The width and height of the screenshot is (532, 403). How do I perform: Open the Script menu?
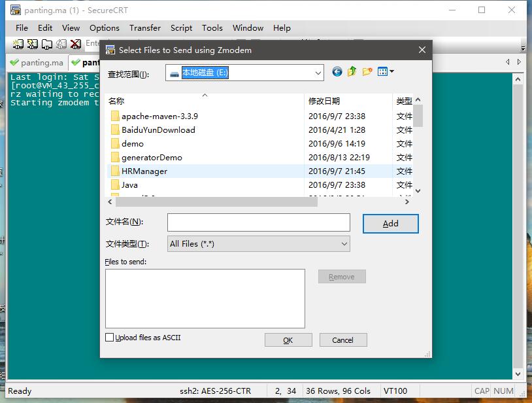coord(181,28)
